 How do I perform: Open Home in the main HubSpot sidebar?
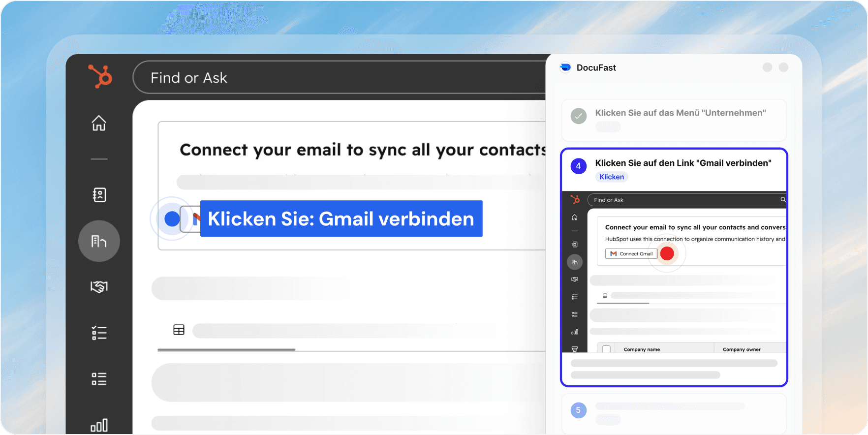(99, 123)
